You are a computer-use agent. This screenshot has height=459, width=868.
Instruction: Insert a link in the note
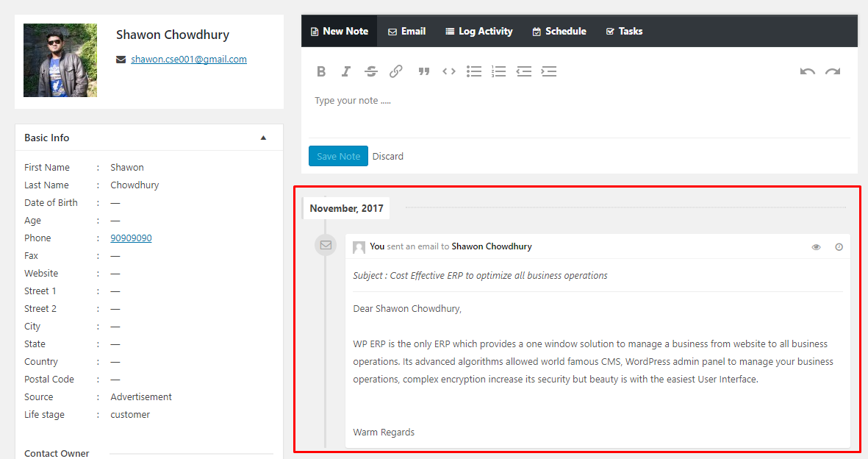pos(396,71)
